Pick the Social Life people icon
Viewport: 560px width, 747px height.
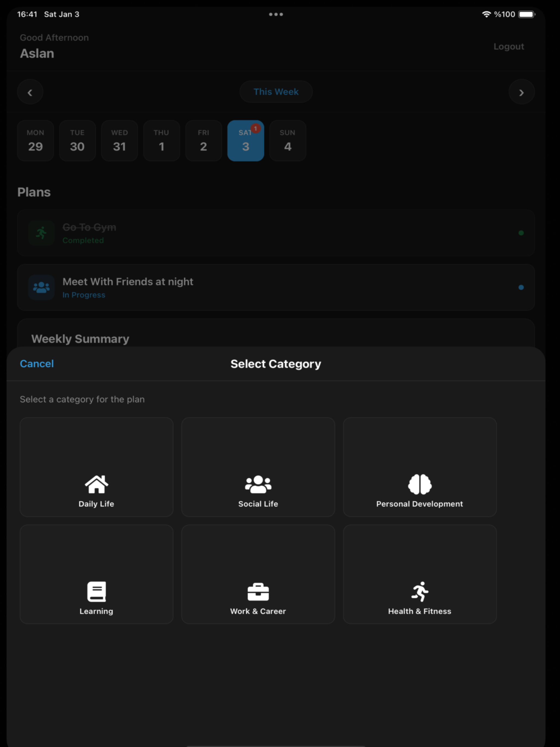[258, 484]
